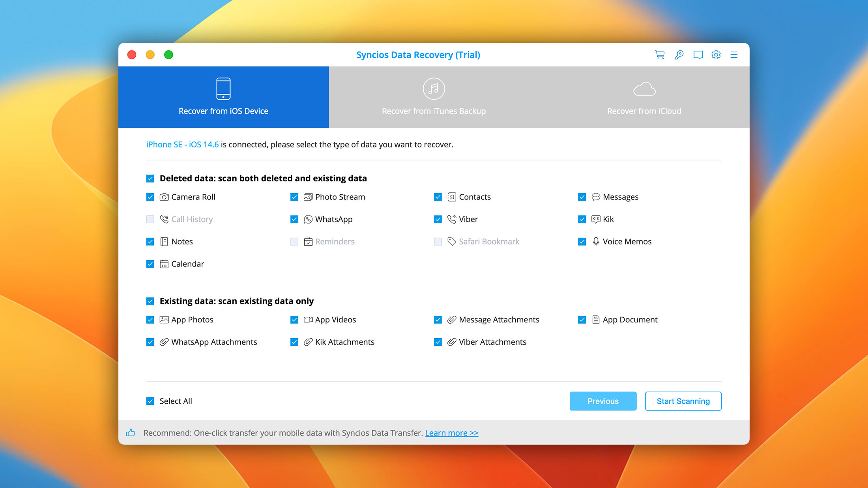The width and height of the screenshot is (868, 488).
Task: Click the Contacts address book icon
Action: click(452, 197)
